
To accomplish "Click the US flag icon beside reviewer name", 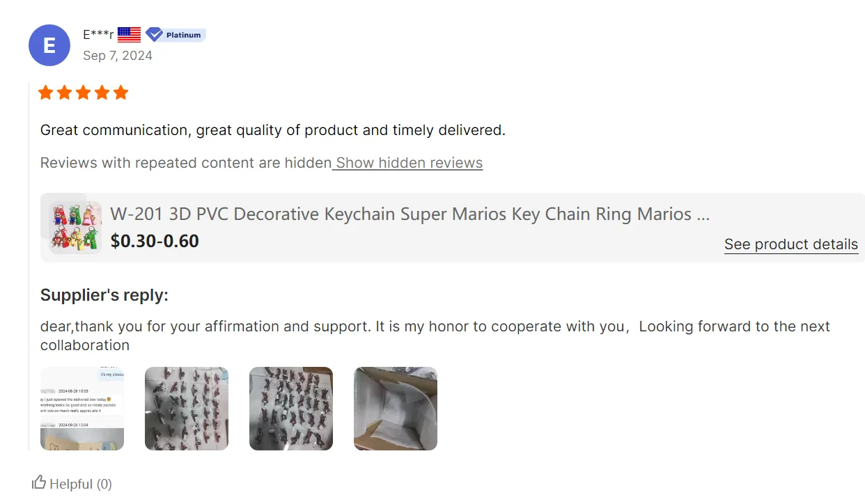I will click(x=129, y=34).
